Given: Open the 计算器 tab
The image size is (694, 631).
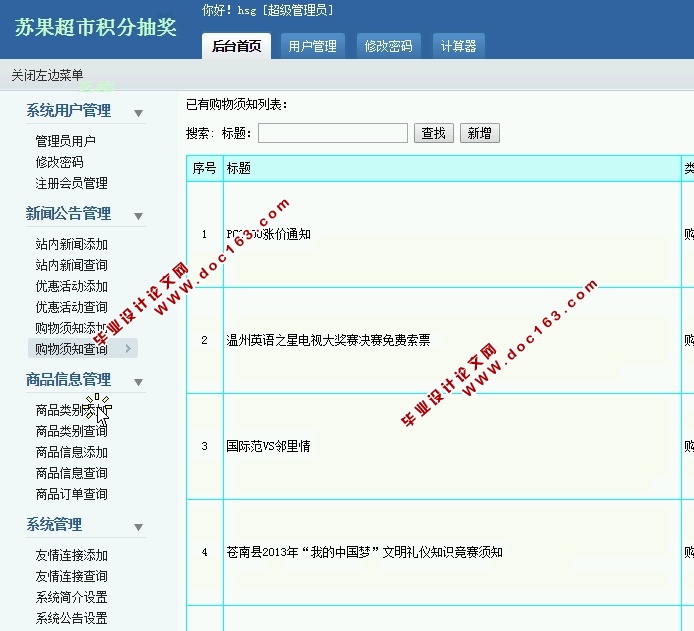Looking at the screenshot, I should click(458, 46).
